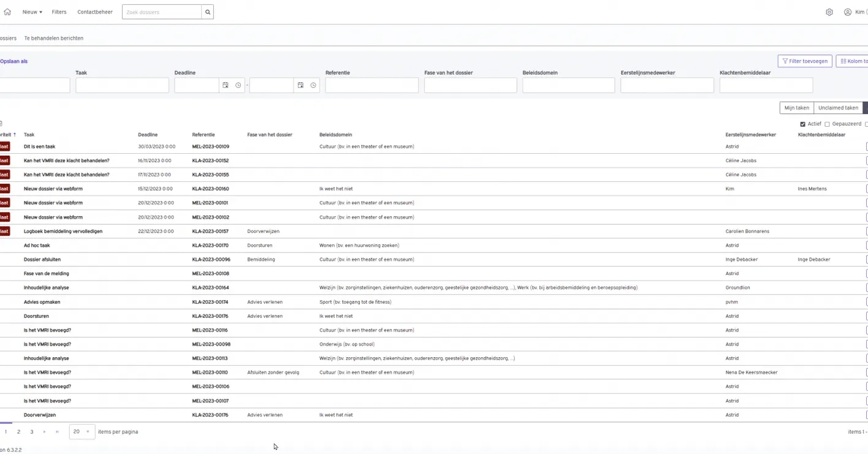The width and height of the screenshot is (868, 454).
Task: Click 'Afsluiten zonder gevolg' phase cell
Action: point(273,373)
